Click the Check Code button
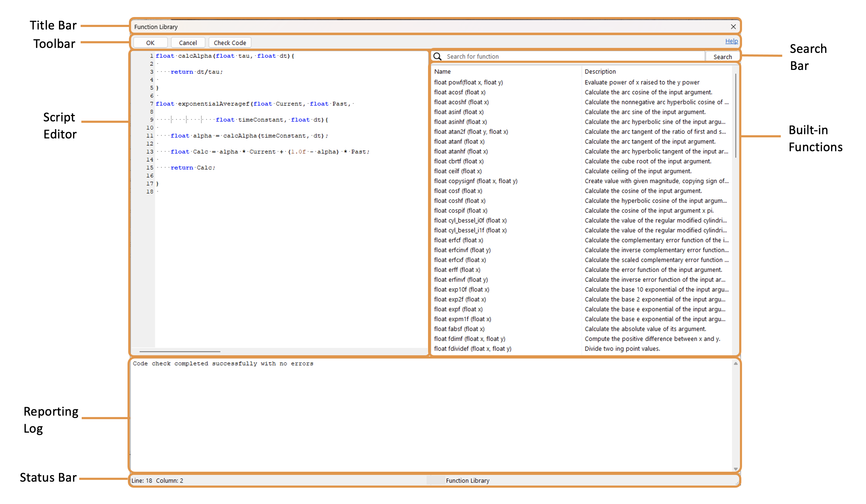Image resolution: width=866 pixels, height=504 pixels. 229,42
